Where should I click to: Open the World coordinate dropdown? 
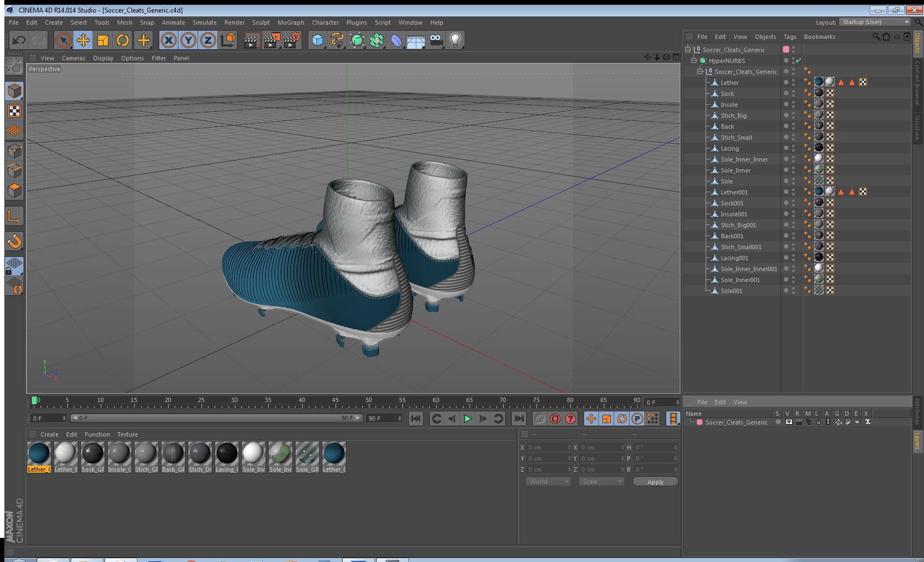point(548,481)
